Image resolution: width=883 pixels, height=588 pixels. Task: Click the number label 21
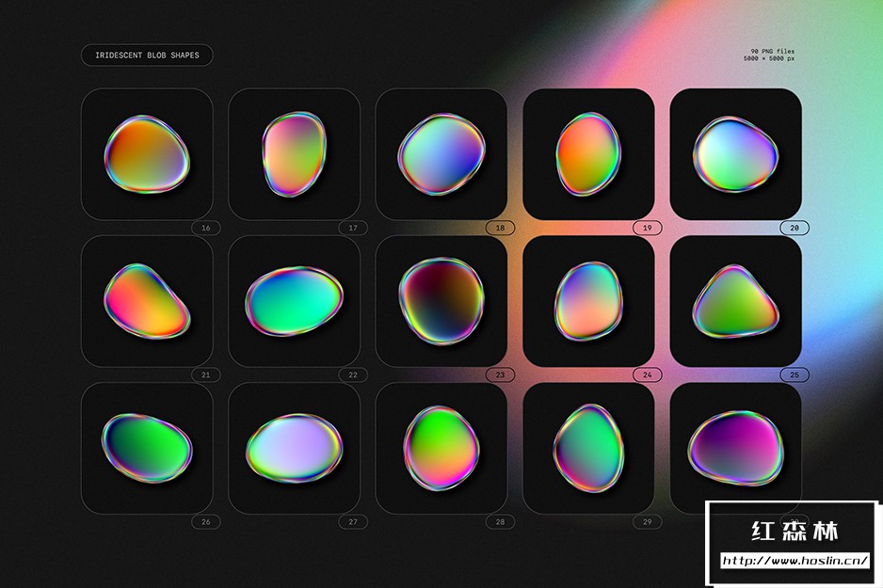[205, 374]
